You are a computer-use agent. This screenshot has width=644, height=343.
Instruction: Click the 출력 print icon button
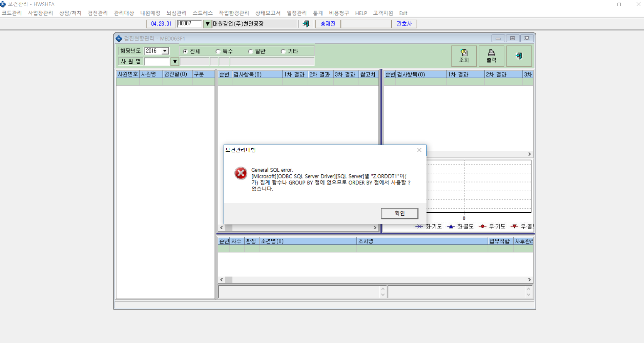pos(491,56)
